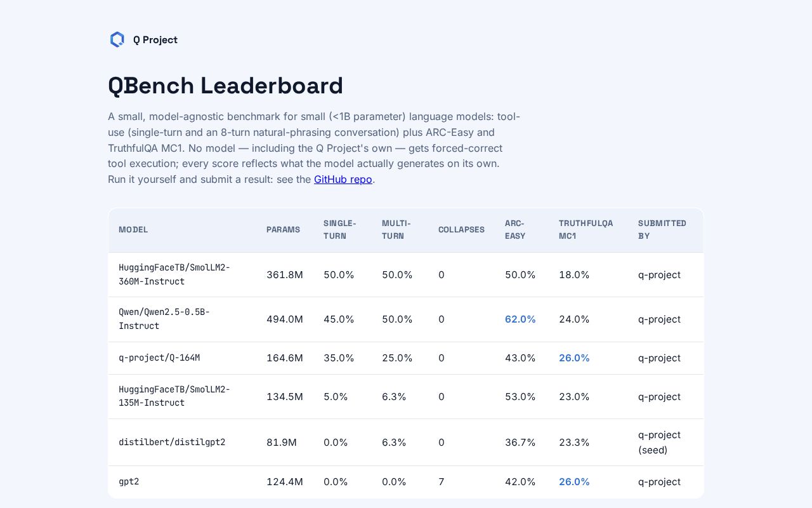Screen dimensions: 812x508
Task: Click the 25.0% multi-turn score
Action: pos(397,358)
